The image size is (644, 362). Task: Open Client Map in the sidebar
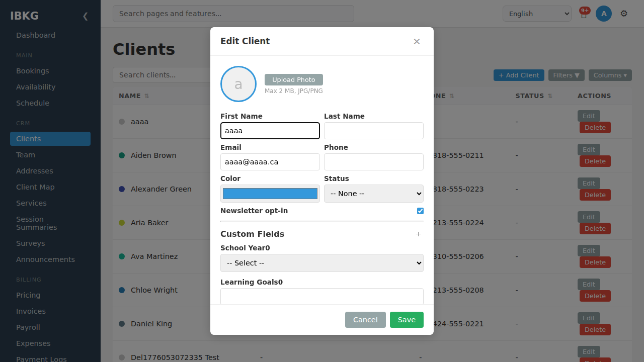tap(50, 187)
